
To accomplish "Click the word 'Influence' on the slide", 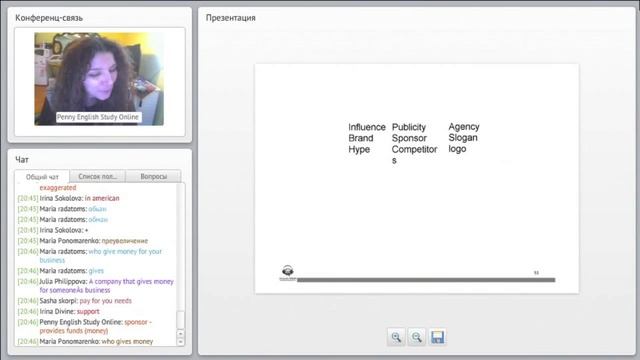I will [367, 127].
